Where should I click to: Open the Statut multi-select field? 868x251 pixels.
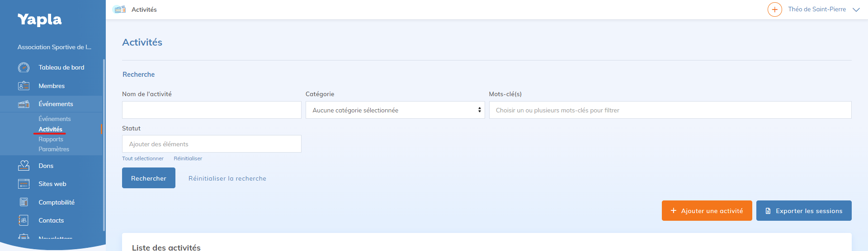pos(212,144)
